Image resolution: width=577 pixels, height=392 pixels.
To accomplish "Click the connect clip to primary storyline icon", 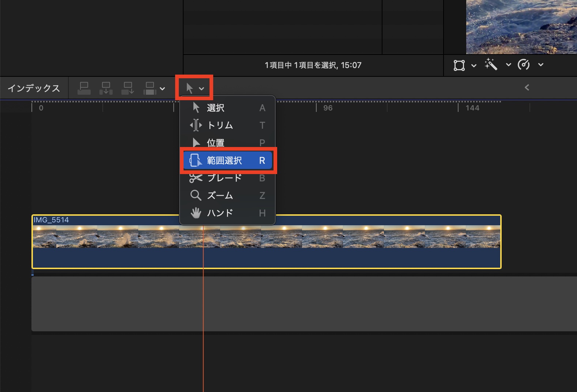I will (84, 88).
